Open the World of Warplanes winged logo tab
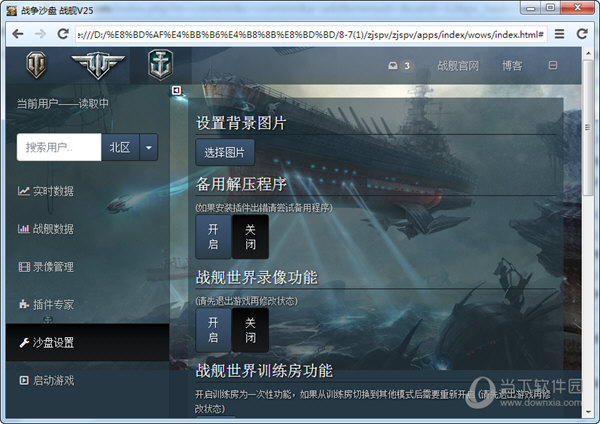The height and width of the screenshot is (424, 600). pyautogui.click(x=98, y=65)
